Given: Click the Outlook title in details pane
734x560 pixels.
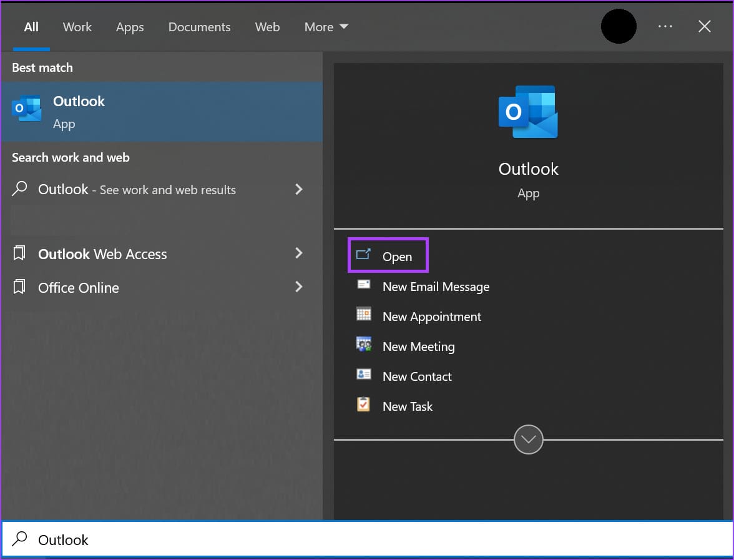Looking at the screenshot, I should pyautogui.click(x=528, y=169).
